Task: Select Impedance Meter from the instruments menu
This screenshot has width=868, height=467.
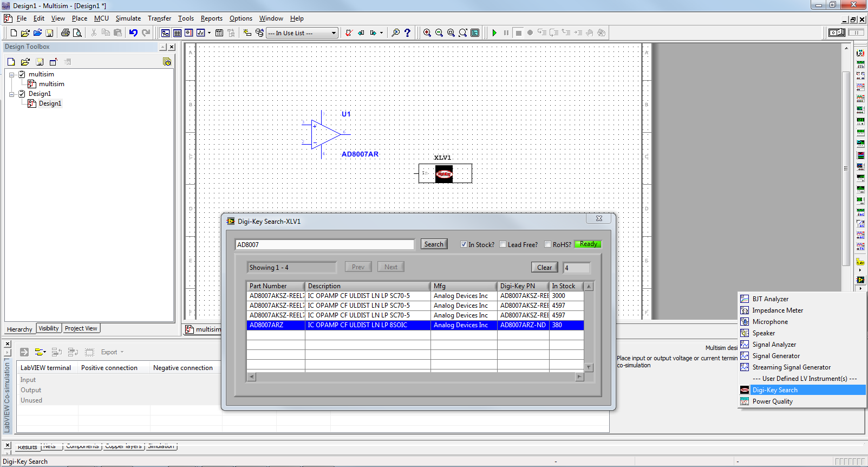Action: pos(802,310)
